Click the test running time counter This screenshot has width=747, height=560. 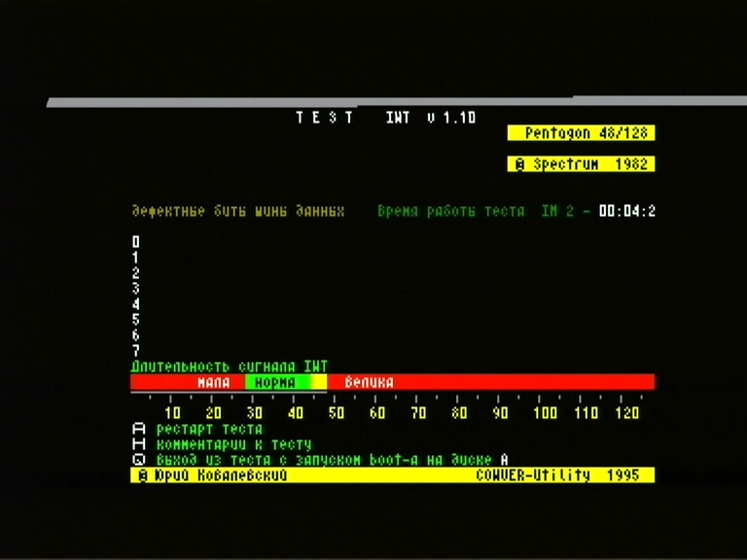(x=626, y=211)
